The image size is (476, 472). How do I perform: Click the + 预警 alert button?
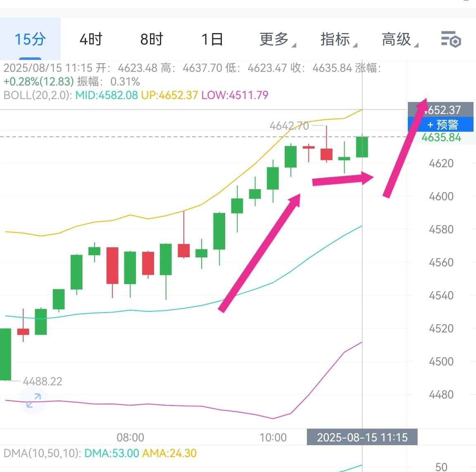440,124
